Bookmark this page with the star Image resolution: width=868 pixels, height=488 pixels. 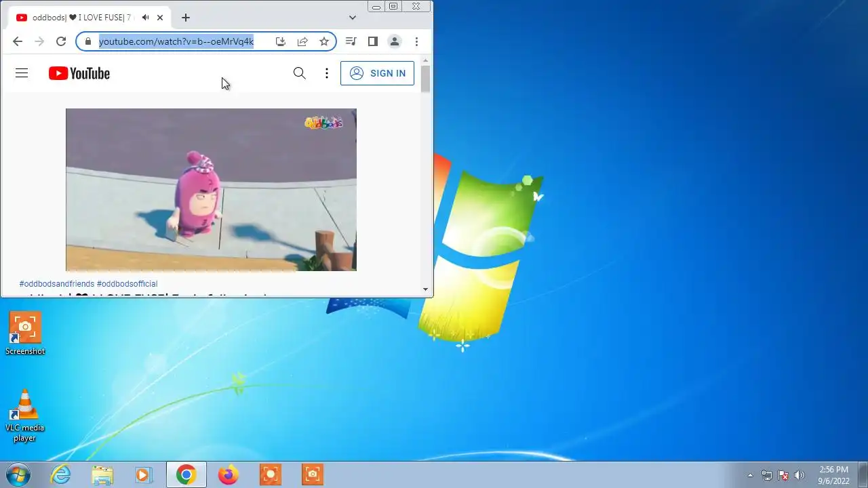(x=324, y=41)
